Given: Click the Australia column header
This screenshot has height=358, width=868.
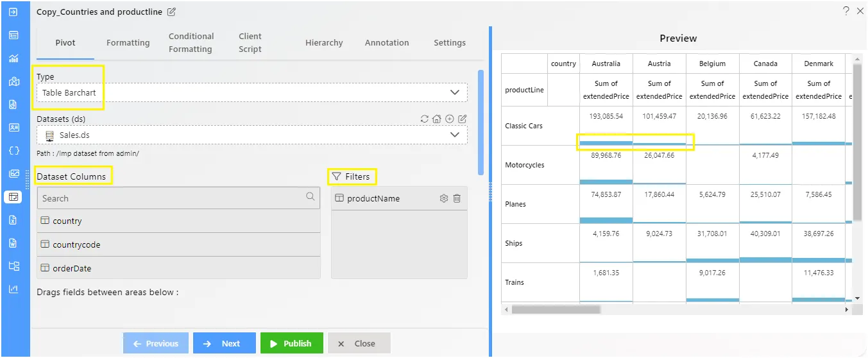Looking at the screenshot, I should point(606,64).
